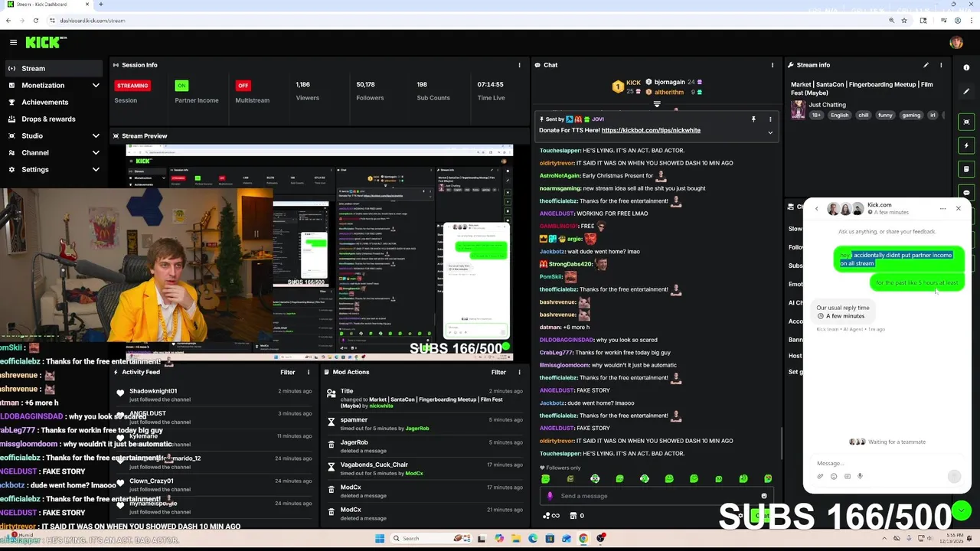Screen dimensions: 980x551
Task: Click the JagerRob moderator name link
Action: [417, 429]
